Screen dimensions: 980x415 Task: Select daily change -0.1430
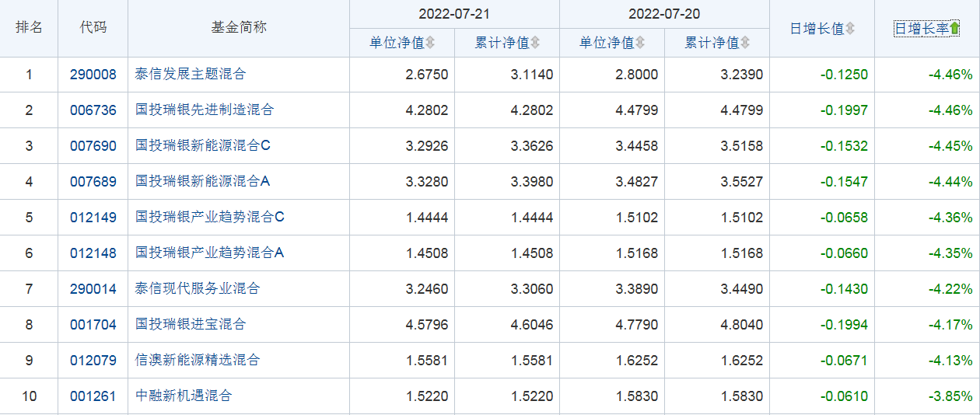[x=844, y=289]
